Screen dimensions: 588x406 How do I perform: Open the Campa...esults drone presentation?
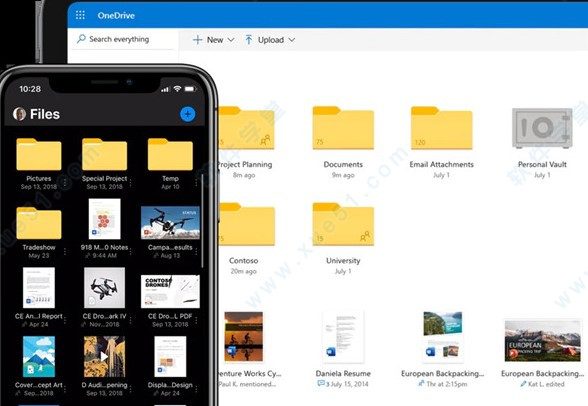click(x=170, y=223)
